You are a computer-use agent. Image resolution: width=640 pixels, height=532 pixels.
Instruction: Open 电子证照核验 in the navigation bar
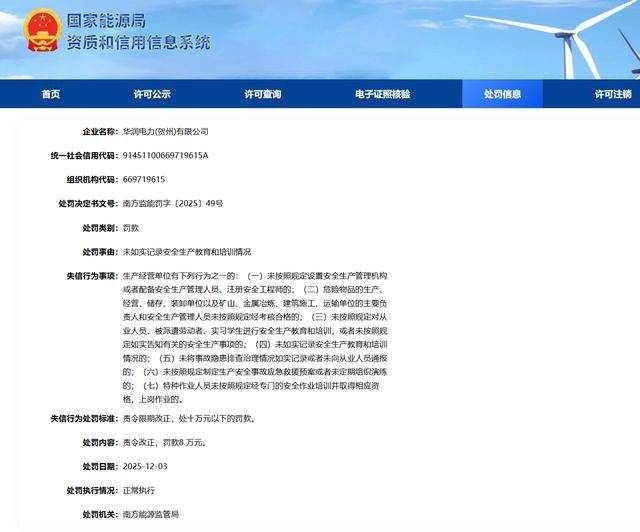(382, 94)
